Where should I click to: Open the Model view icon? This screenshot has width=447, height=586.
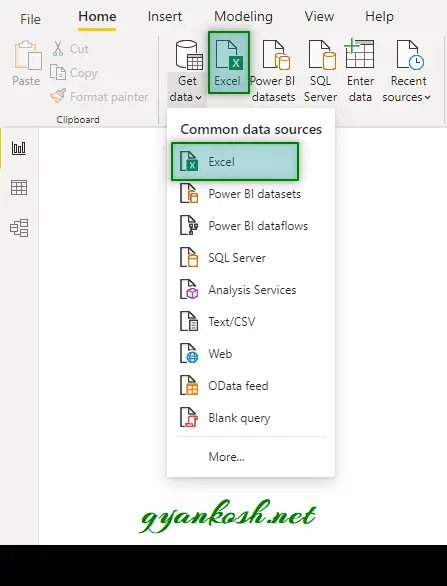click(19, 228)
